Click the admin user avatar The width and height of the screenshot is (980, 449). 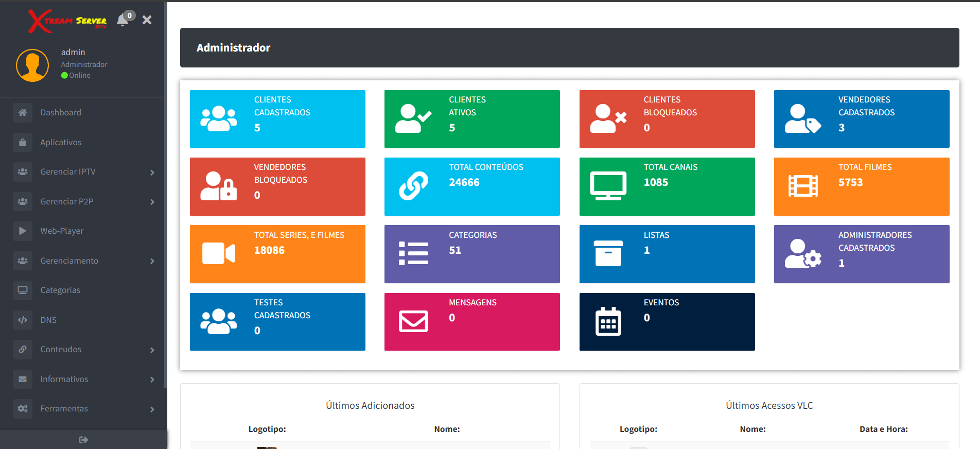pos(32,65)
